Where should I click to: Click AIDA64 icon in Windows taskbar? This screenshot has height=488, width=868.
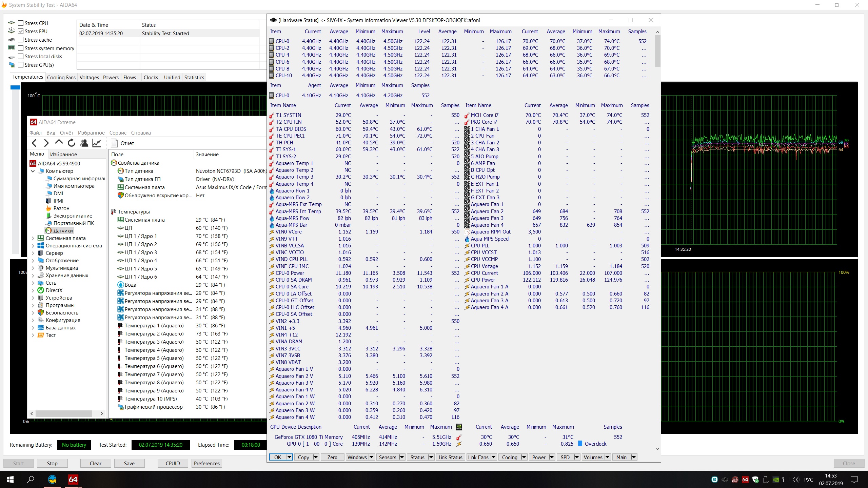pos(73,479)
